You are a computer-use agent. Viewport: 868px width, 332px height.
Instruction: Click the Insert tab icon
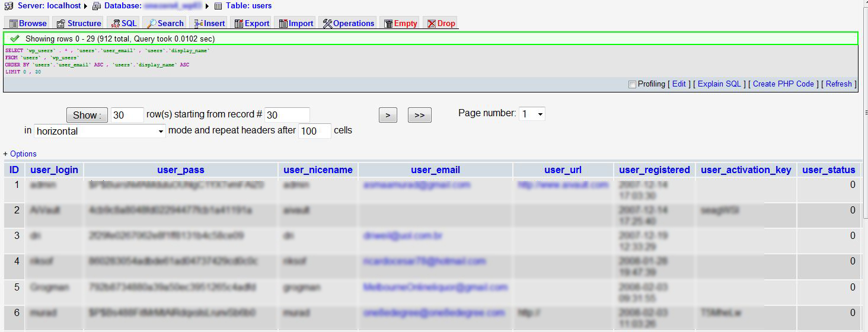click(x=199, y=24)
